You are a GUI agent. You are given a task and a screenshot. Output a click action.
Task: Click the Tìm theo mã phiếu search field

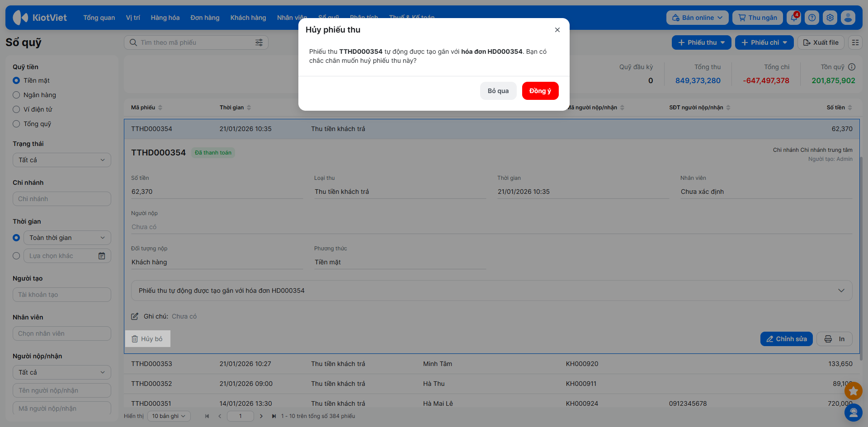click(x=194, y=42)
